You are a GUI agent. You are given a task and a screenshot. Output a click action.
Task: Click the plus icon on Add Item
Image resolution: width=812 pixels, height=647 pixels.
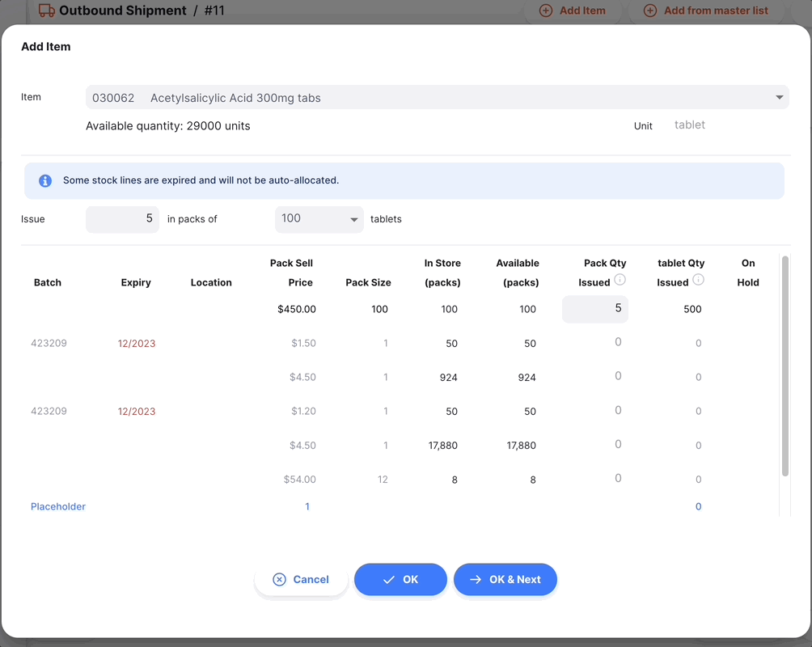click(x=546, y=11)
